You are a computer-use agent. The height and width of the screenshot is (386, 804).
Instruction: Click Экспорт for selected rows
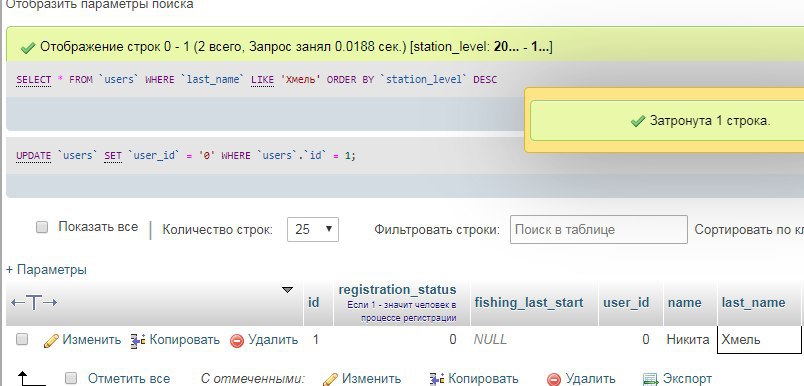(x=687, y=379)
